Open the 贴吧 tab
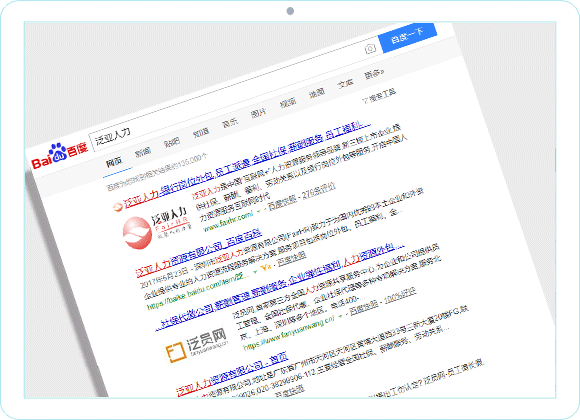The image size is (580, 420). click(x=172, y=141)
